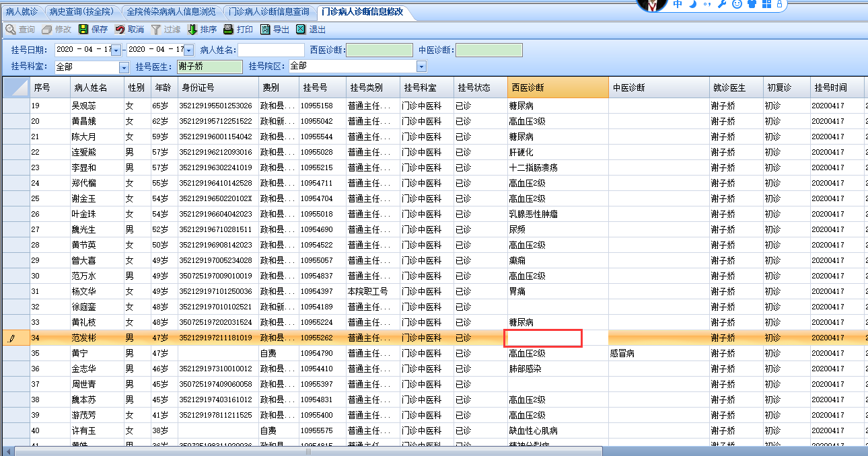868x456 pixels.
Task: Click the 中 input-mode icon in IME bar
Action: [x=678, y=4]
